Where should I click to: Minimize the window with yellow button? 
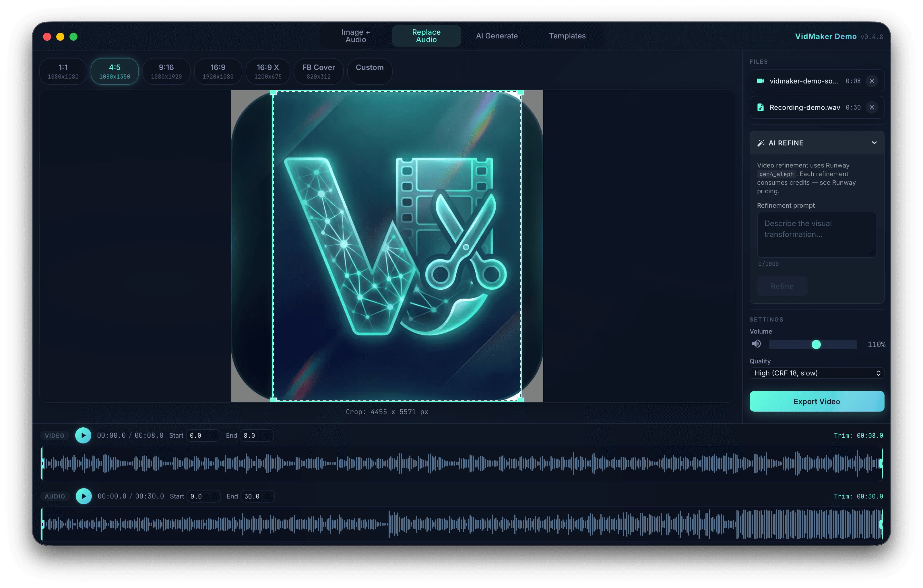click(60, 36)
